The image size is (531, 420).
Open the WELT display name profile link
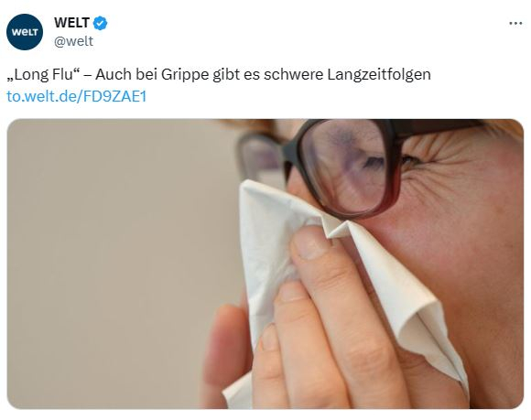pyautogui.click(x=71, y=23)
